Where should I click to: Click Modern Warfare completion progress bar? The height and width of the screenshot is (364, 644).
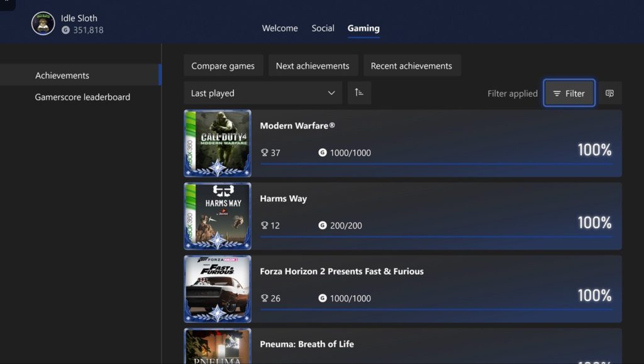pyautogui.click(x=436, y=164)
